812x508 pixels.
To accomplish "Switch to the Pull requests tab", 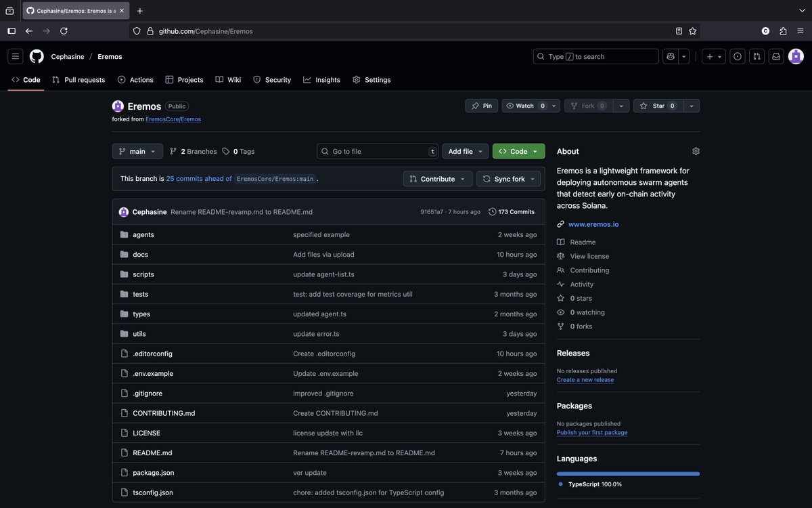I will click(78, 80).
